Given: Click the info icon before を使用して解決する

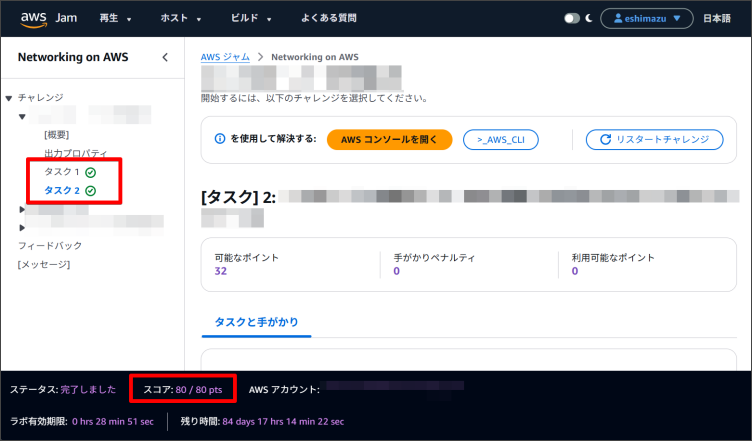Looking at the screenshot, I should pyautogui.click(x=219, y=139).
